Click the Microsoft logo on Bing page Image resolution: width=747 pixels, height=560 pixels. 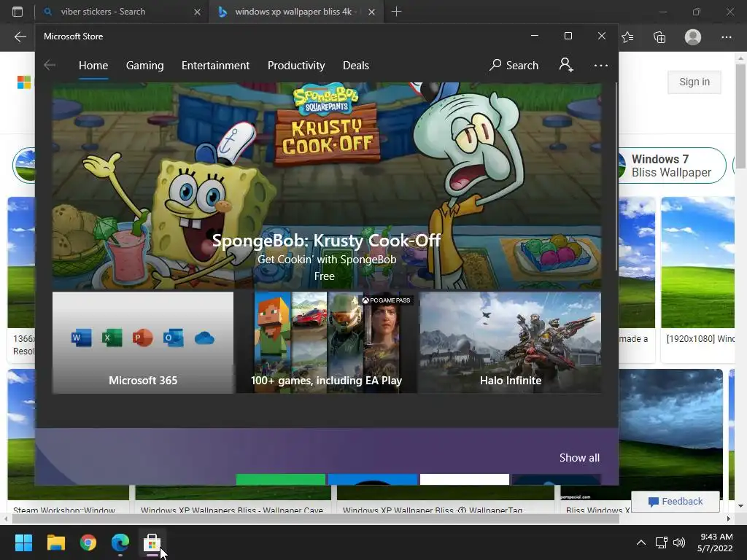(24, 82)
